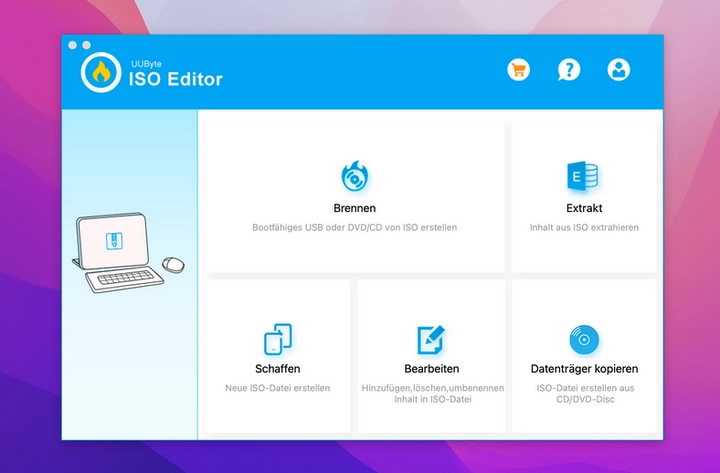Choose the Schaffen label
720x473 pixels.
pos(277,369)
